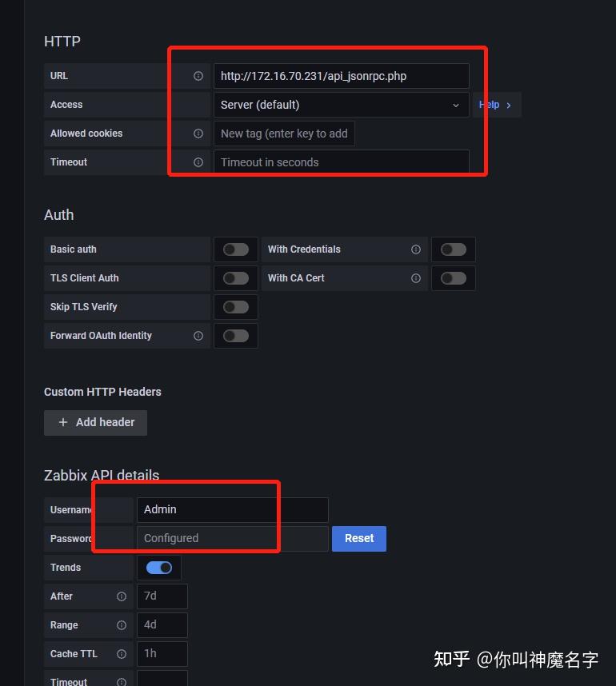Open the Access Server (default) dropdown
616x686 pixels.
341,105
